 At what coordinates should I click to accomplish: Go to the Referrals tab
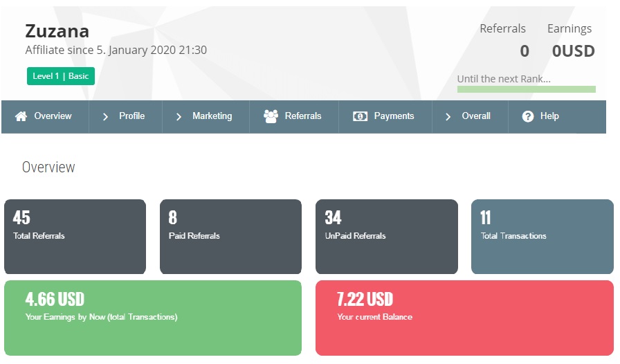tap(294, 117)
